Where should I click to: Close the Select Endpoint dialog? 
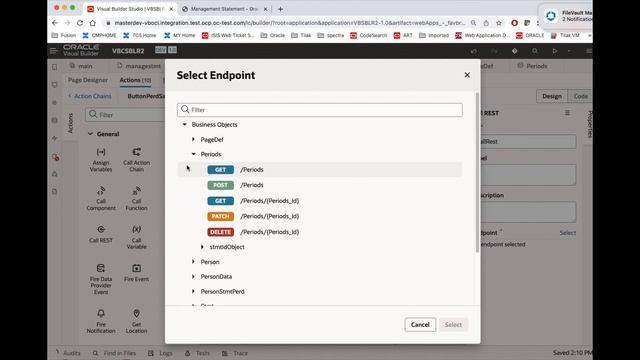[467, 75]
